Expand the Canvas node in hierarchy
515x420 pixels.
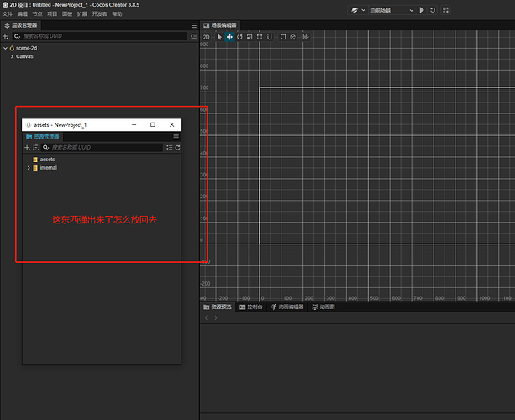(x=12, y=56)
